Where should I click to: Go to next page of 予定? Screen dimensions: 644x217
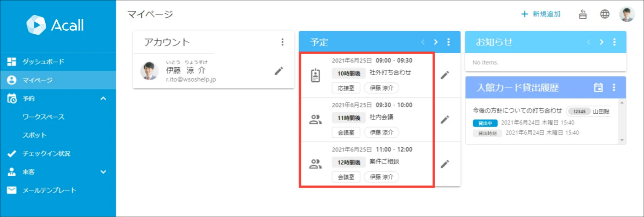coord(436,42)
